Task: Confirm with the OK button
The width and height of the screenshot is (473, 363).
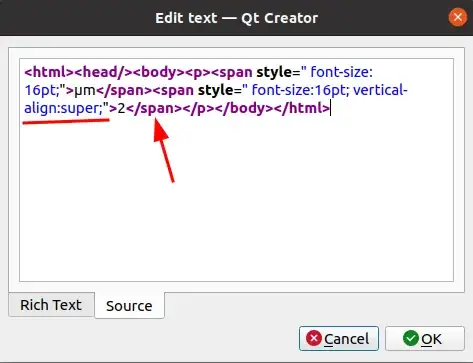Action: tap(425, 339)
